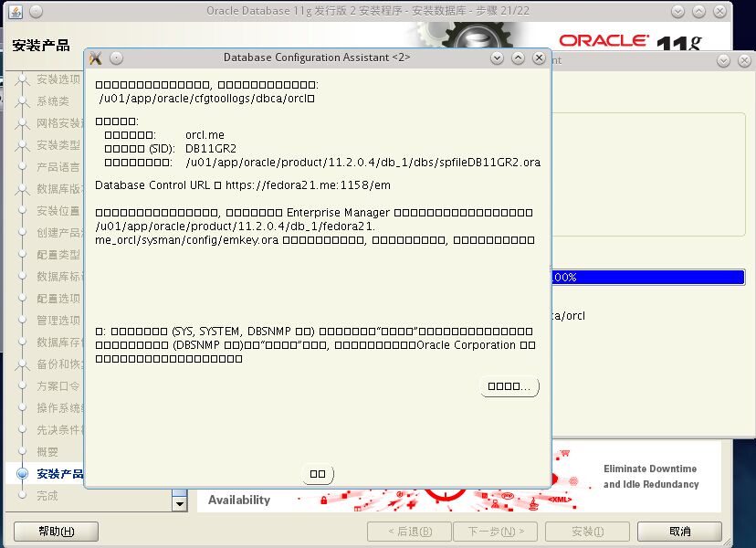Click the Java icon in installer title bar
Viewport: 756px width, 548px height.
[x=16, y=11]
